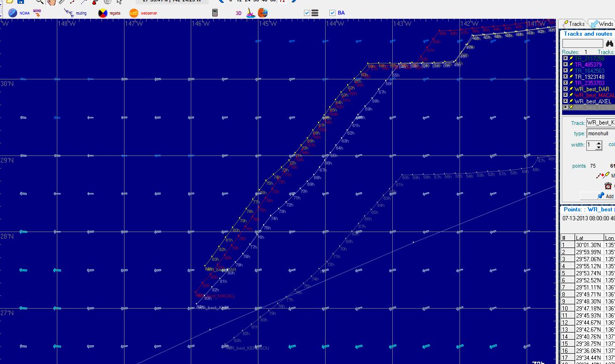Open the track type monohull dropdown

pos(601,133)
